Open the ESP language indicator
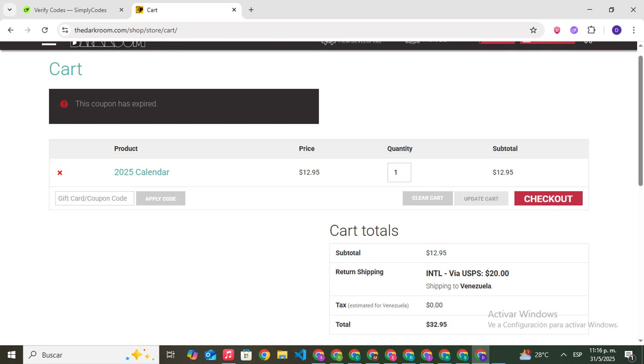The width and height of the screenshot is (644, 364). 577,355
